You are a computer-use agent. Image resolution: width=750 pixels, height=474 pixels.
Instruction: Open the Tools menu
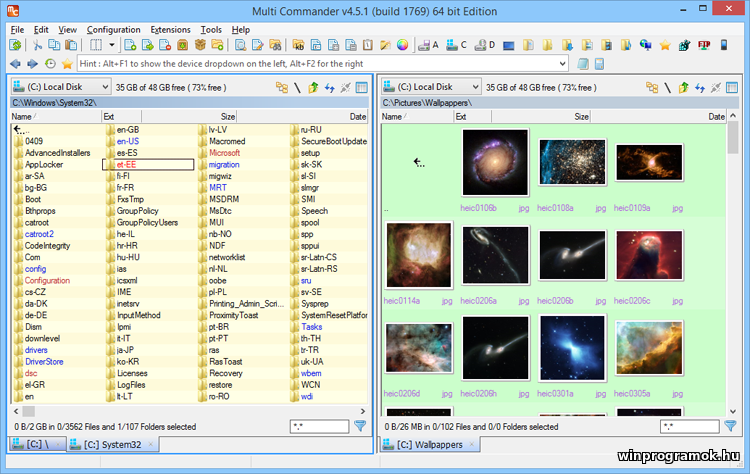click(211, 30)
